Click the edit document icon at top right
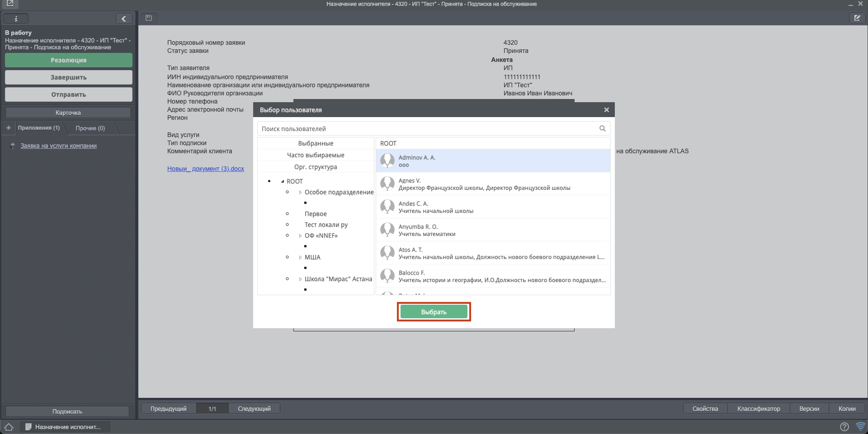The width and height of the screenshot is (868, 434). (857, 18)
